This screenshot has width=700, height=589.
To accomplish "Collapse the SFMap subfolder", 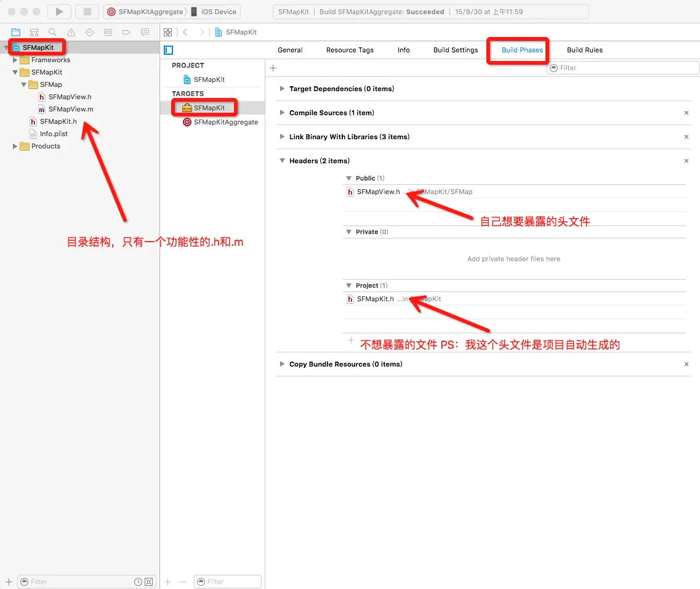I will coord(23,84).
